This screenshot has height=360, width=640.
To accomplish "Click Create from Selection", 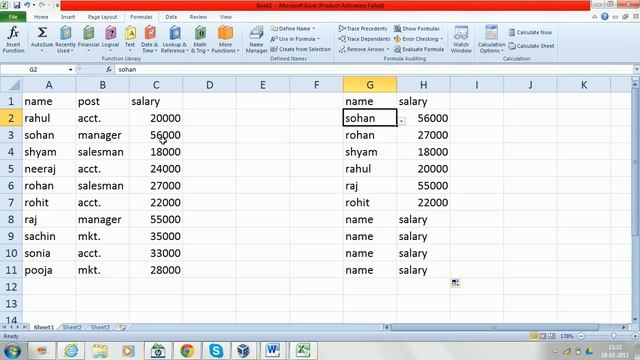I will (x=300, y=49).
